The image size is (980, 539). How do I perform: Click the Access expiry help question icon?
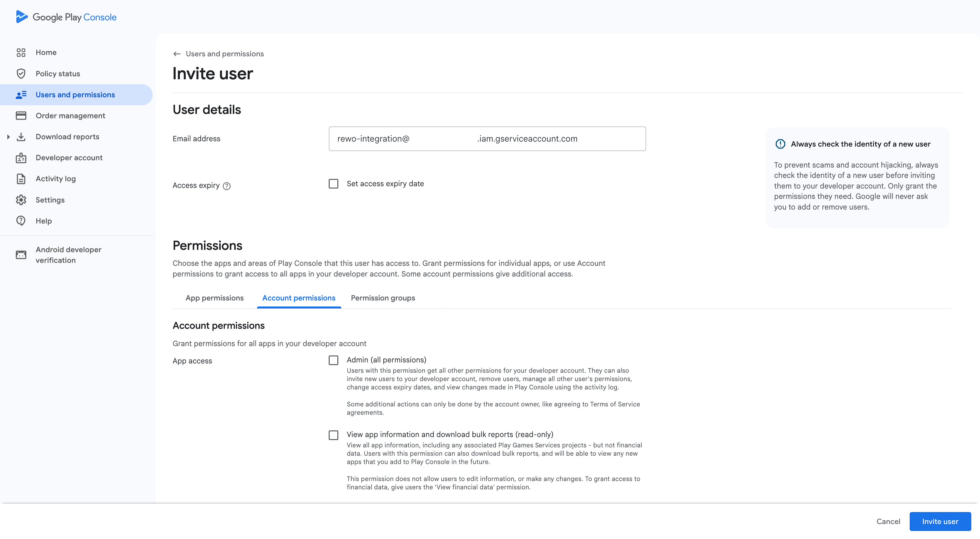click(x=227, y=186)
